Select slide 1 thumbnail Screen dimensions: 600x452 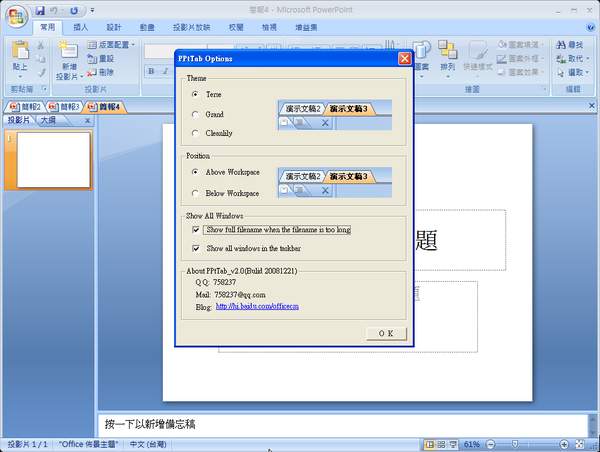53,160
